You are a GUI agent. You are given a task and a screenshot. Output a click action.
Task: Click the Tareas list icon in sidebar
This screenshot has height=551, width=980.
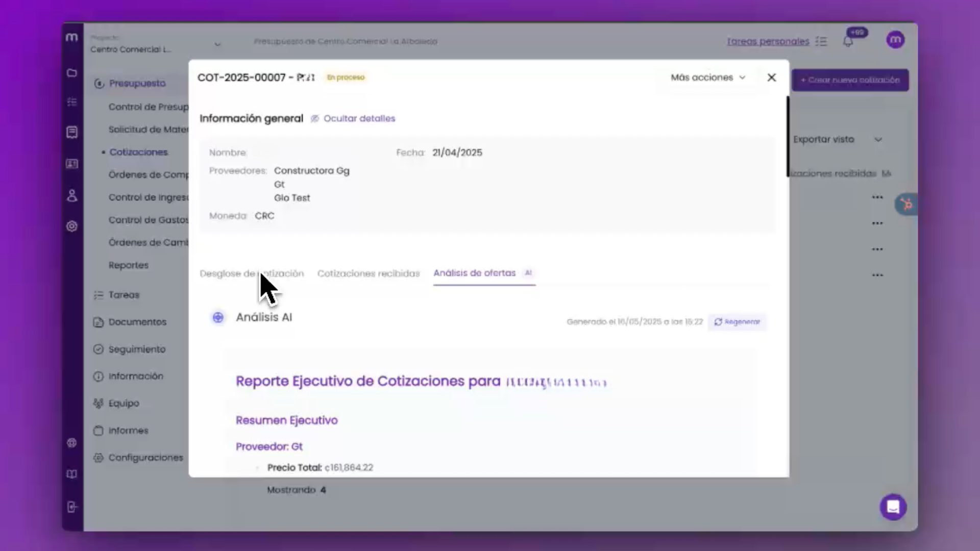(99, 295)
